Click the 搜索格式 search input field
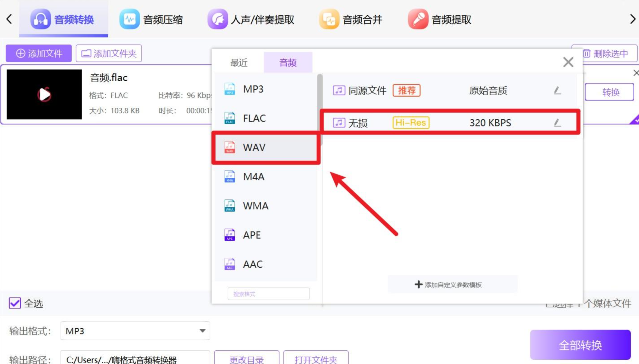Viewport: 639px width, 364px height. click(268, 294)
